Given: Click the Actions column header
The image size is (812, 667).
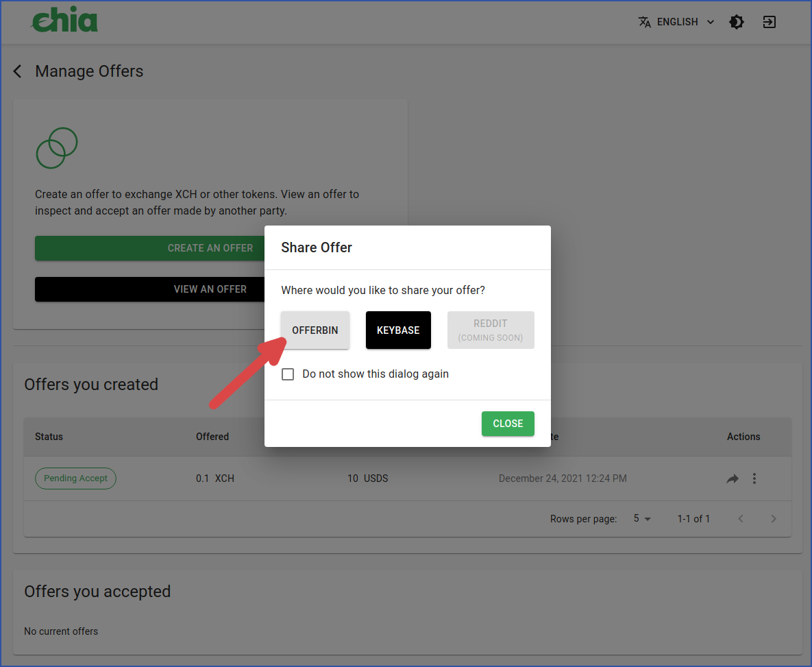Looking at the screenshot, I should (x=743, y=437).
